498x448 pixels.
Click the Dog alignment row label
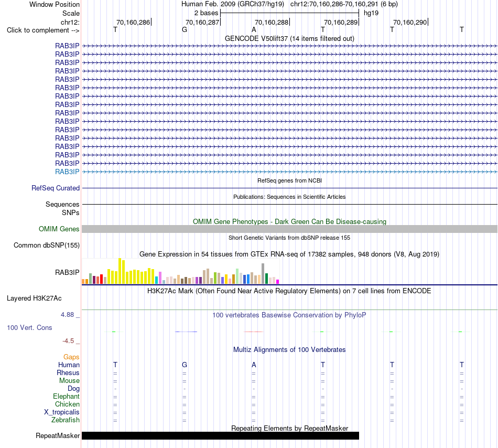coord(73,388)
